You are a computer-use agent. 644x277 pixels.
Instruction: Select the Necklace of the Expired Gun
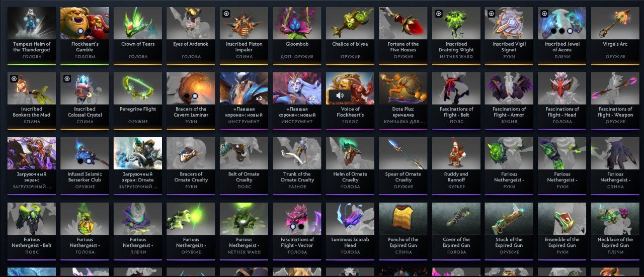pos(615,231)
